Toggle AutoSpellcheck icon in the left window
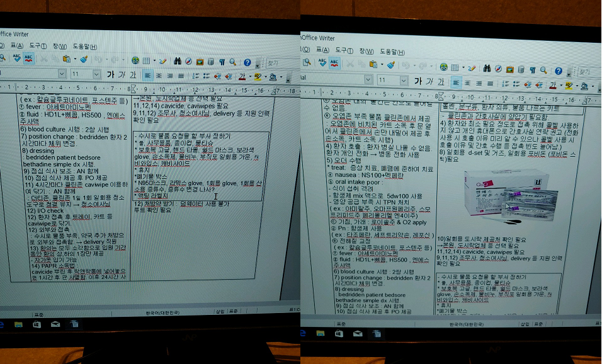This screenshot has height=364, width=602. [28, 58]
